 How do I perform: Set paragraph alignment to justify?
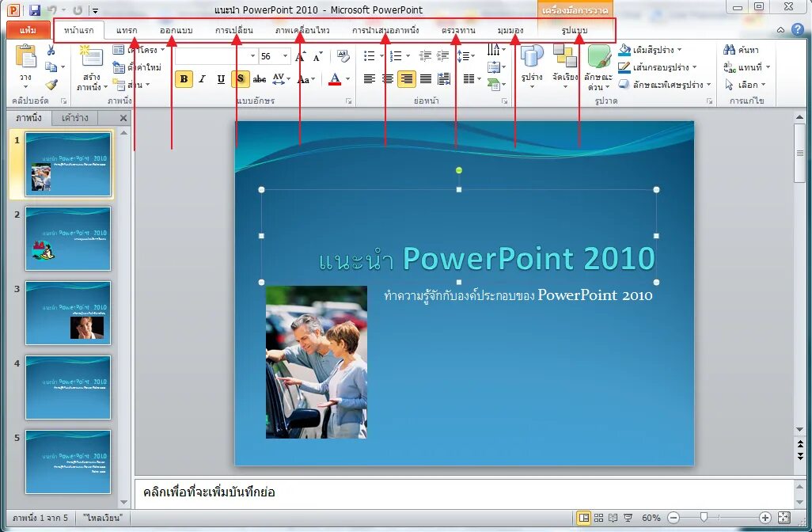click(426, 78)
